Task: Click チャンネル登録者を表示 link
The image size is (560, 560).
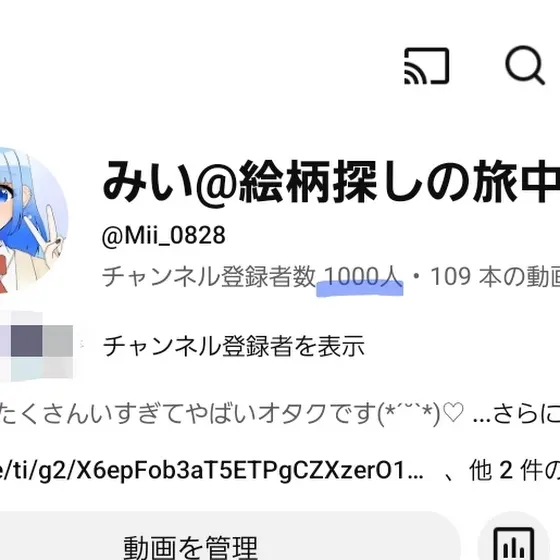Action: tap(234, 346)
